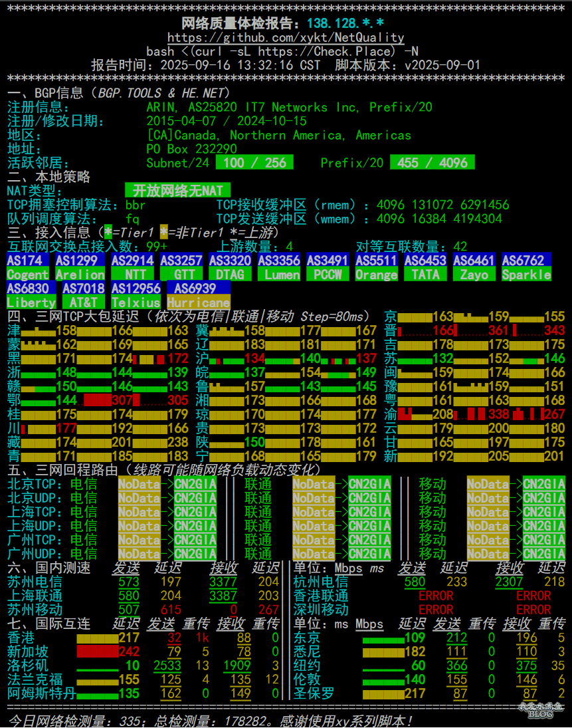The width and height of the screenshot is (572, 728).
Task: Click the AS6461 Zayo badge
Action: pyautogui.click(x=474, y=267)
